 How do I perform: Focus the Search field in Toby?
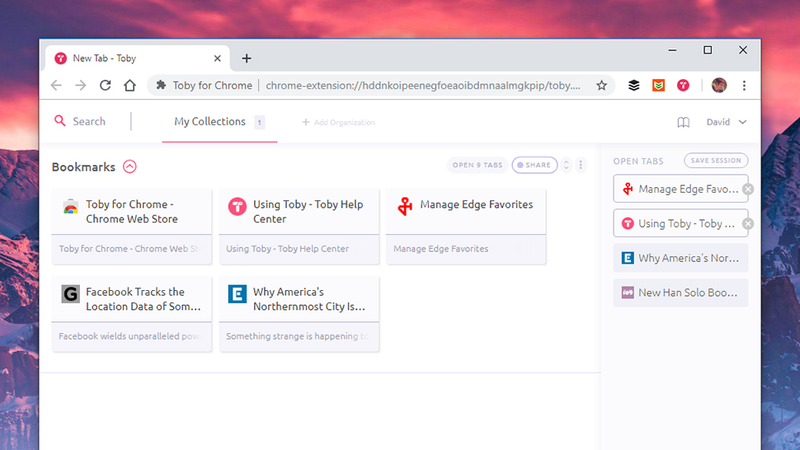coord(89,121)
